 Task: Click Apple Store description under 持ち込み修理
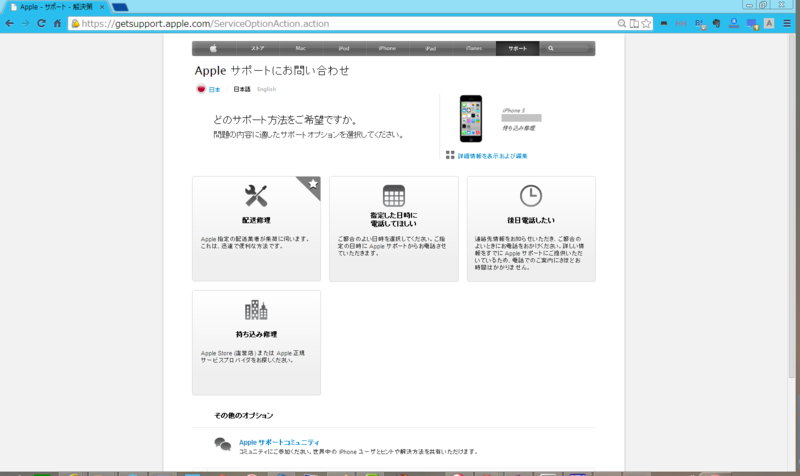click(x=253, y=357)
